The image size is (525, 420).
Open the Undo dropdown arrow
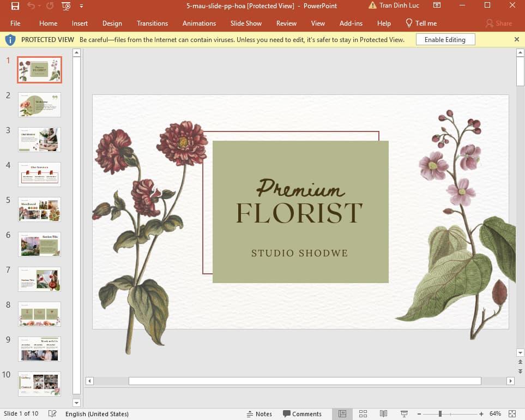(x=40, y=6)
